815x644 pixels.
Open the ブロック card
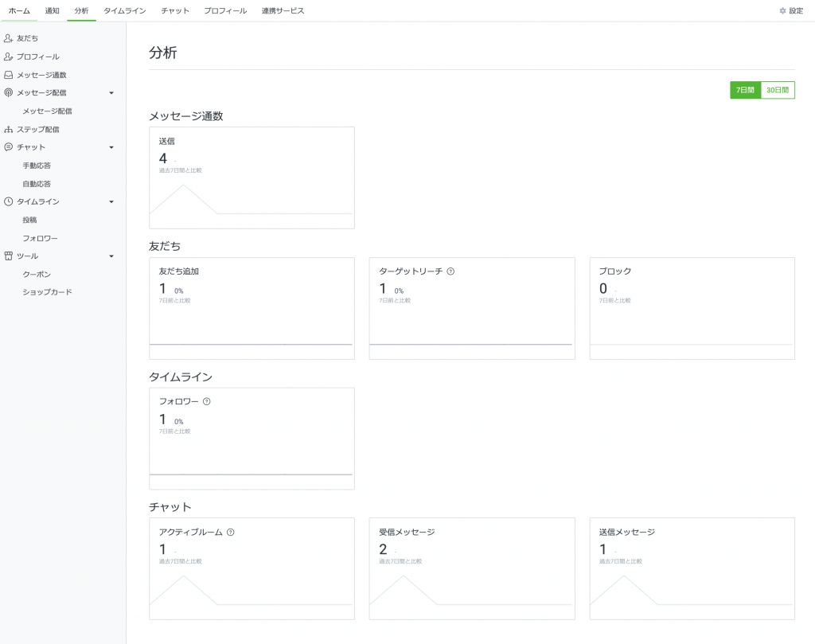point(692,308)
